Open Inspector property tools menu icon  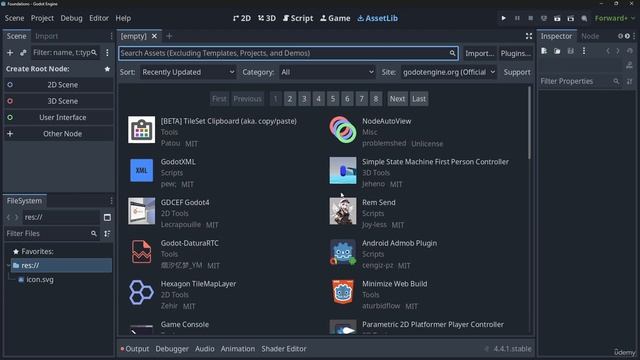coord(630,82)
